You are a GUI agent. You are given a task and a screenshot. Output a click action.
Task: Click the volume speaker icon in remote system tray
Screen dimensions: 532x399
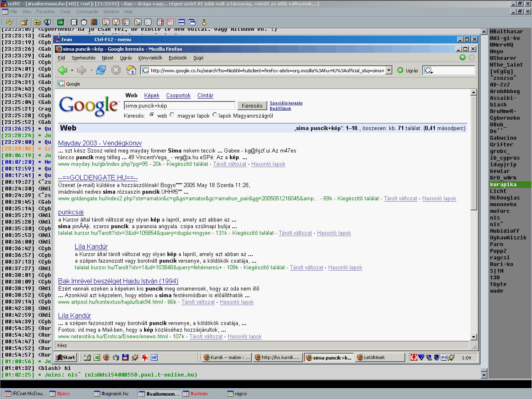(x=444, y=357)
